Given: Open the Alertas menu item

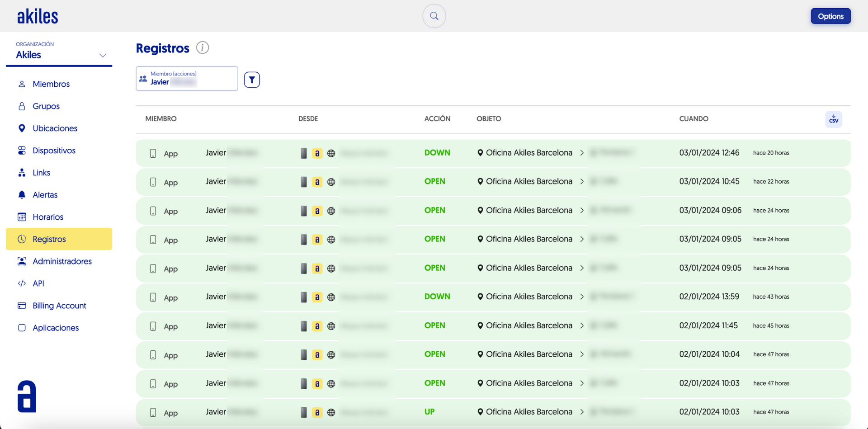Looking at the screenshot, I should (x=45, y=195).
